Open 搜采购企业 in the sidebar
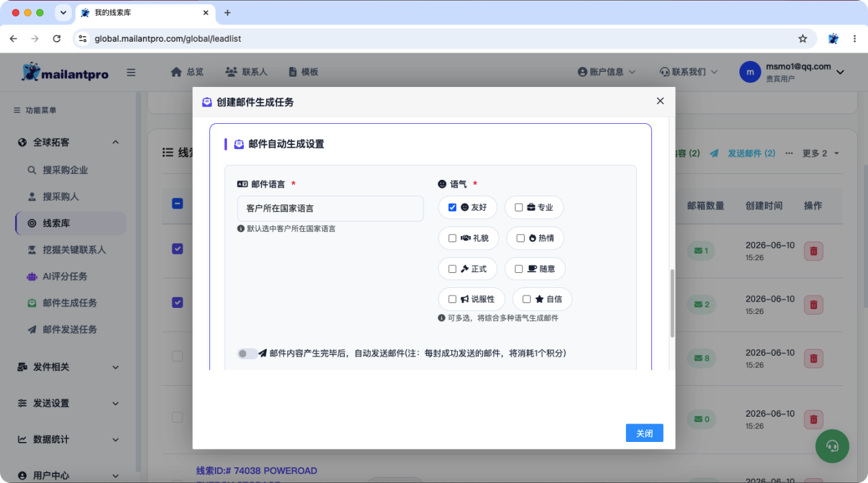The height and width of the screenshot is (483, 868). [x=65, y=170]
